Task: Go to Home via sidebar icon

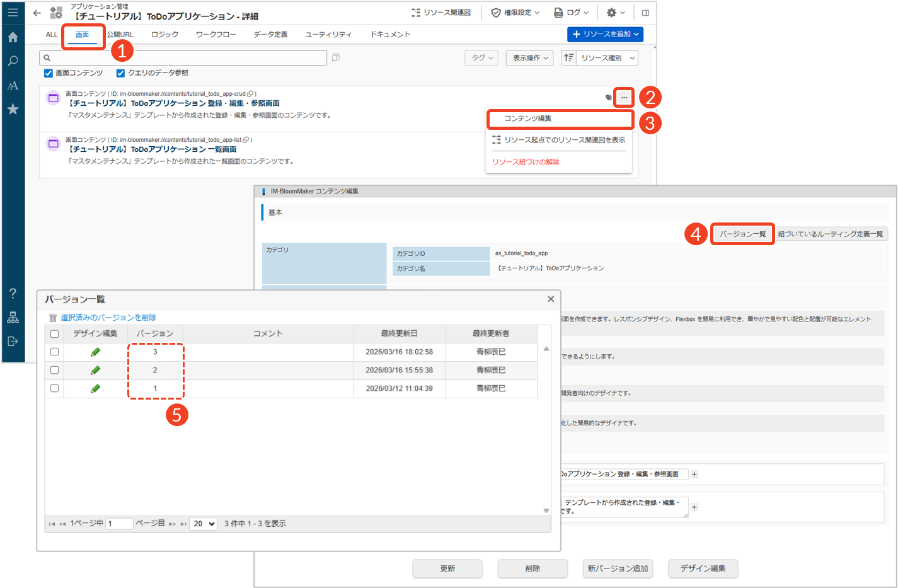Action: click(x=13, y=37)
